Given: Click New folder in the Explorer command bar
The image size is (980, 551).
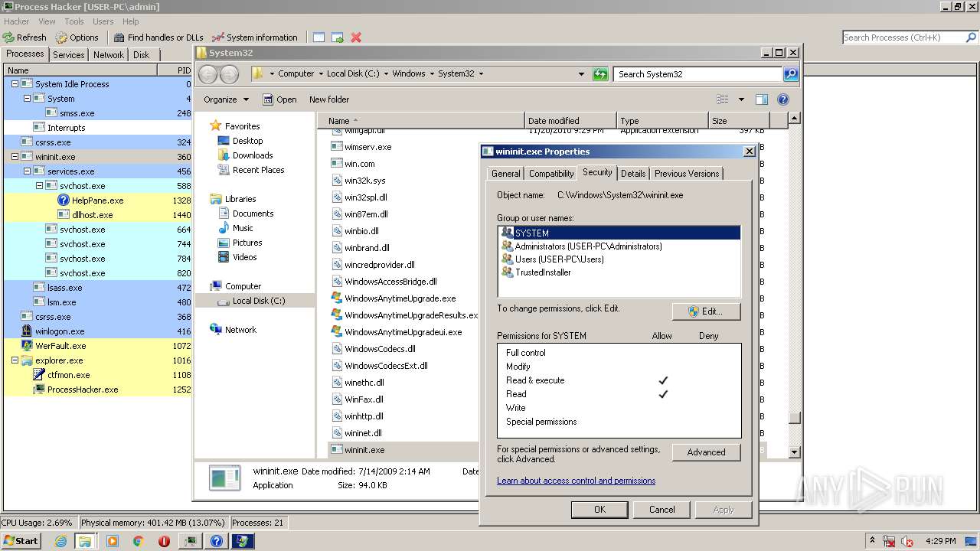Looking at the screenshot, I should 329,99.
